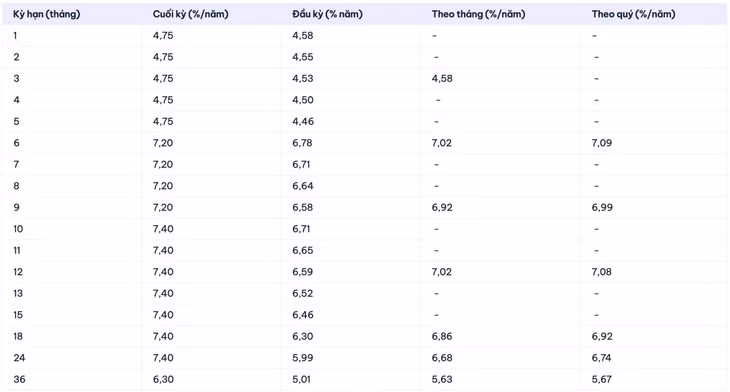This screenshot has height=392, width=730.
Task: Select the 6,71 'Đầu kỳ' rate for term 10
Action: [301, 229]
